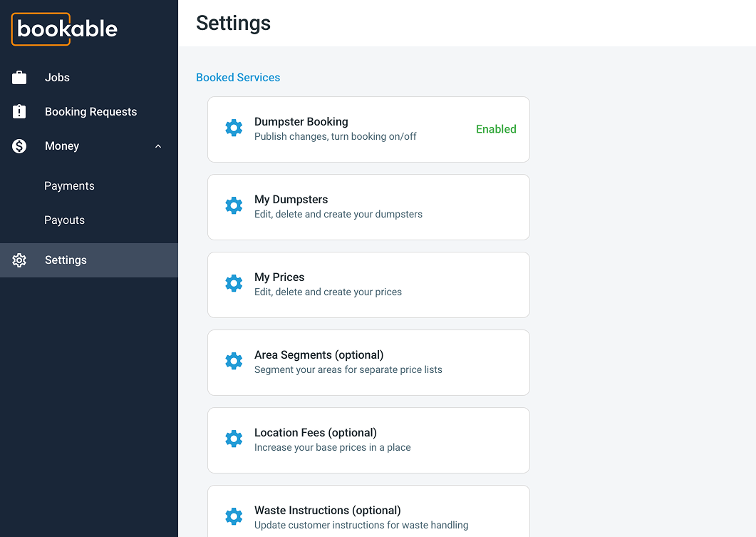Click the My Dumpsters gear icon
Viewport: 756px width, 537px height.
pyautogui.click(x=234, y=205)
